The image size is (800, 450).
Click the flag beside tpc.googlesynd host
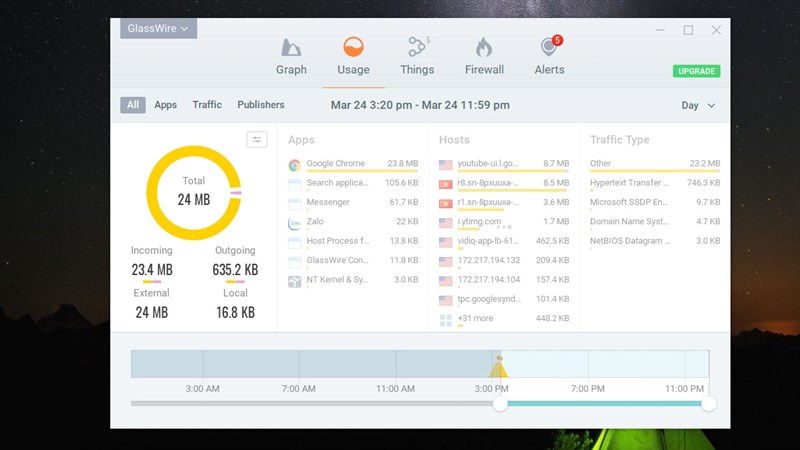pyautogui.click(x=445, y=301)
